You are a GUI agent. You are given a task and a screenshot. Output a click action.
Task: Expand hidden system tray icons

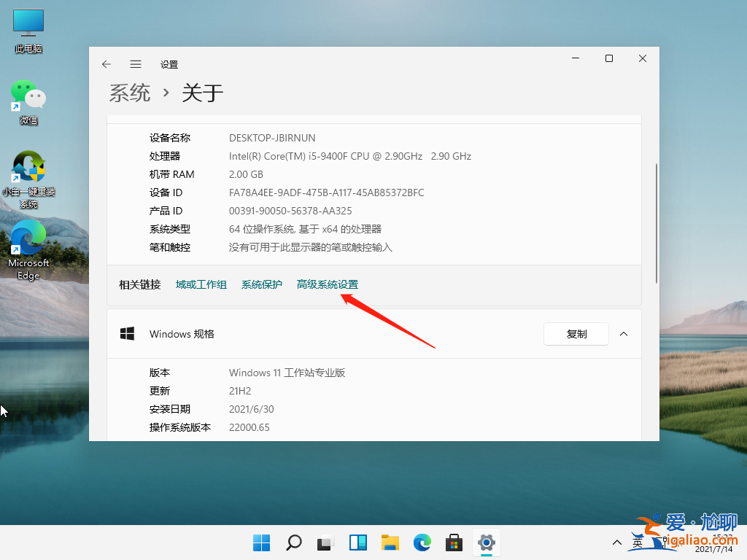tap(616, 542)
